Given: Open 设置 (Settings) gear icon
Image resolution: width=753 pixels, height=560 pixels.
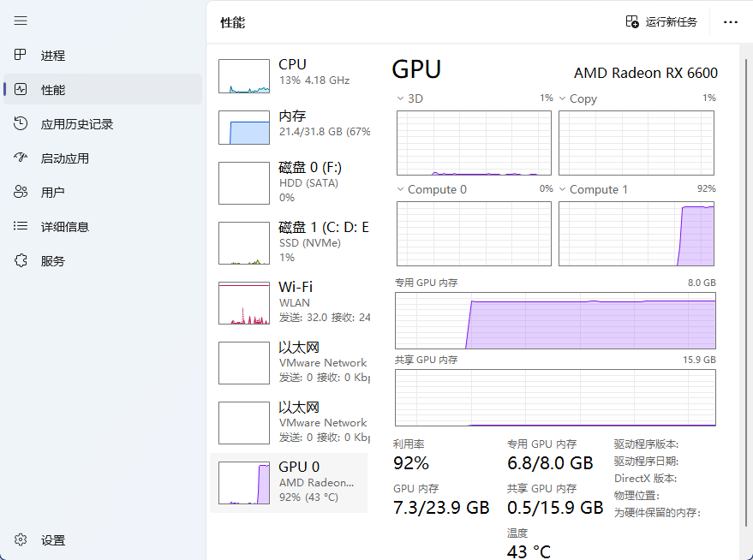Looking at the screenshot, I should 21,540.
